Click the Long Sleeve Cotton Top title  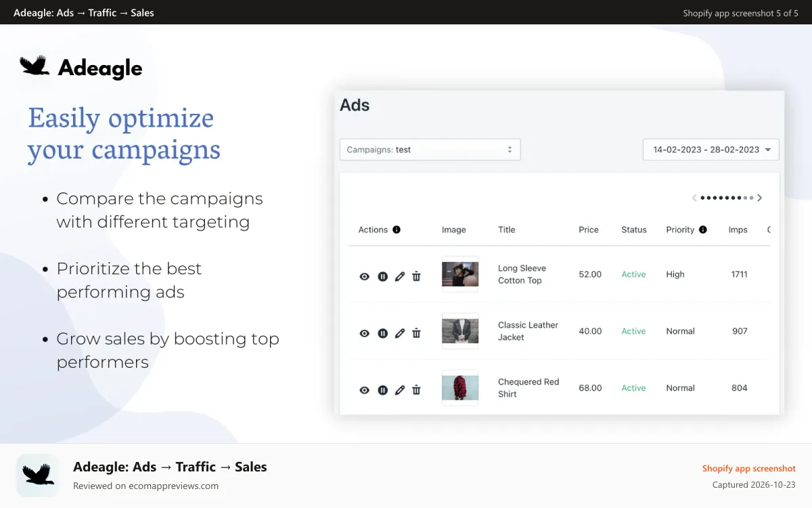522,274
